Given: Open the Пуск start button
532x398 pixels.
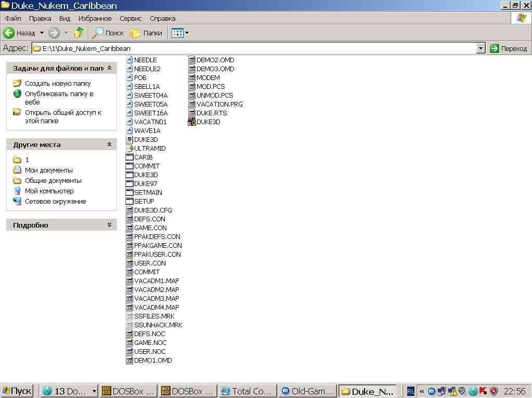Looking at the screenshot, I should (17, 391).
